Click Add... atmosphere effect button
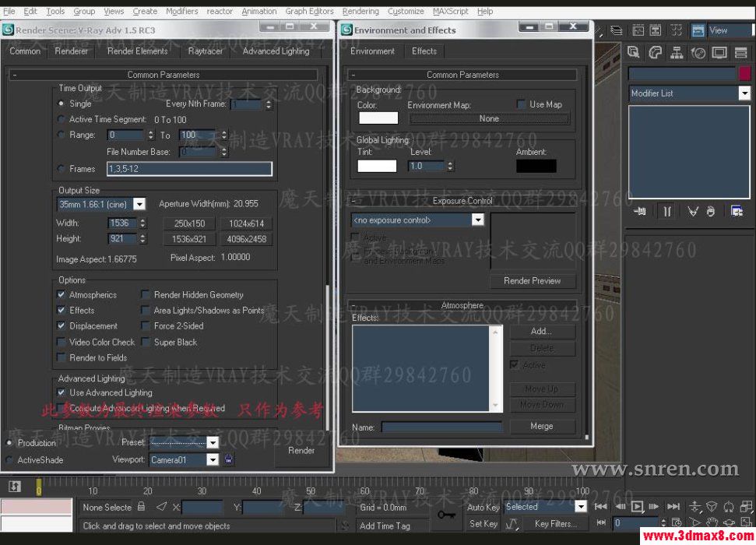This screenshot has height=545, width=756. (x=541, y=332)
